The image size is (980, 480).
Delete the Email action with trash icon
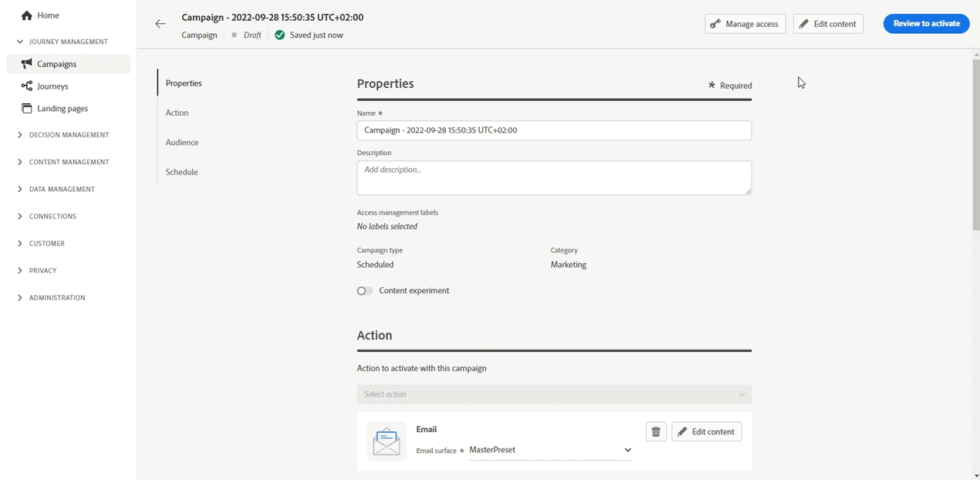tap(656, 432)
